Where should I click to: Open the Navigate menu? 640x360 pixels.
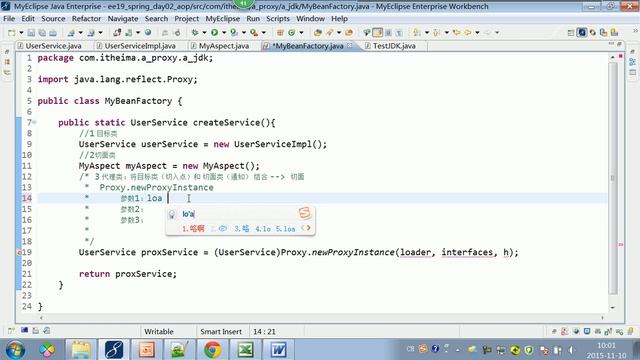click(123, 19)
